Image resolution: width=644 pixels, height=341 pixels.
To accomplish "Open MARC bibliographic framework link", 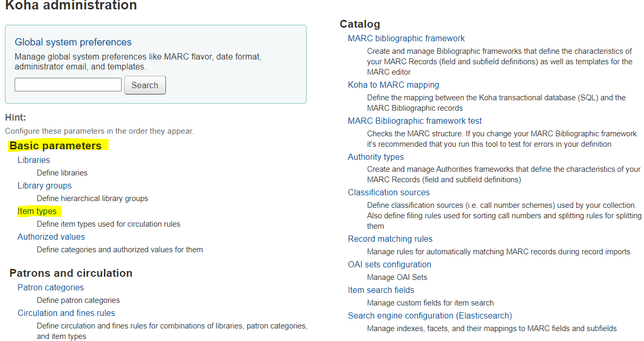I will pyautogui.click(x=406, y=38).
